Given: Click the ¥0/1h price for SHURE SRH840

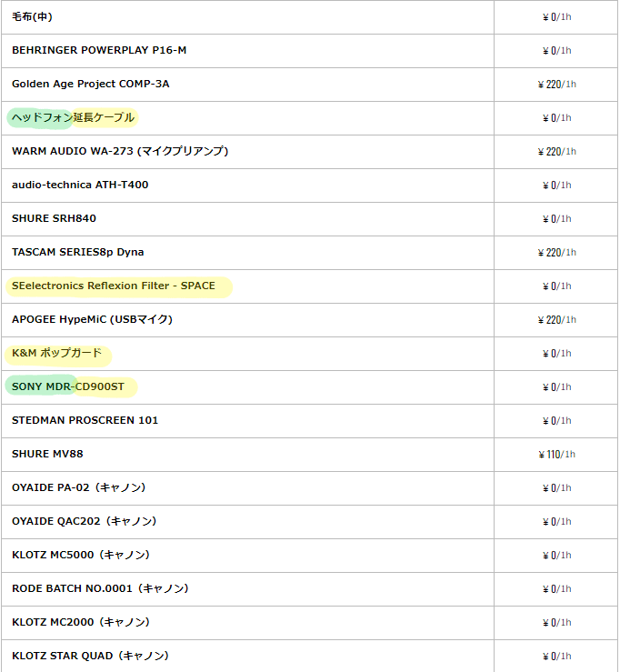Looking at the screenshot, I should pyautogui.click(x=557, y=218).
